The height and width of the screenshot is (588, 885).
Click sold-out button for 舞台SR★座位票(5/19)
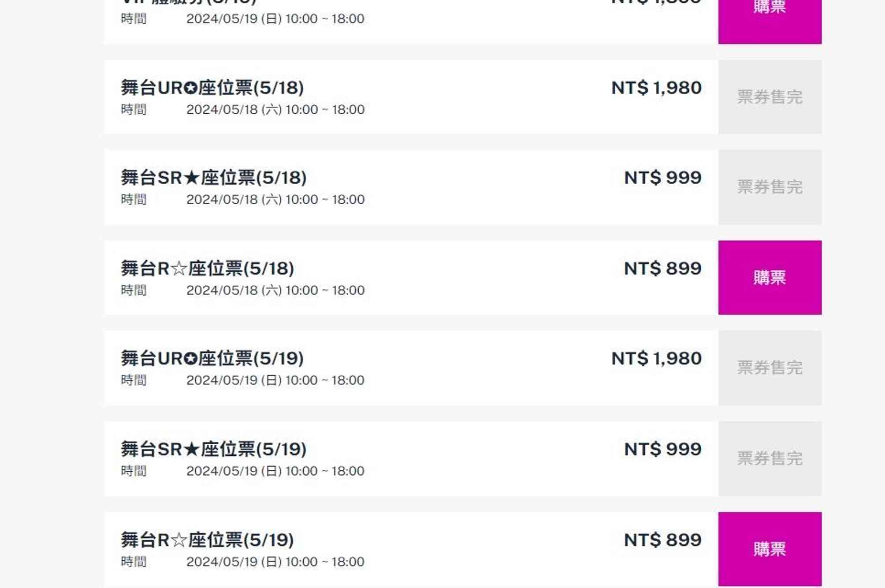[x=770, y=458]
